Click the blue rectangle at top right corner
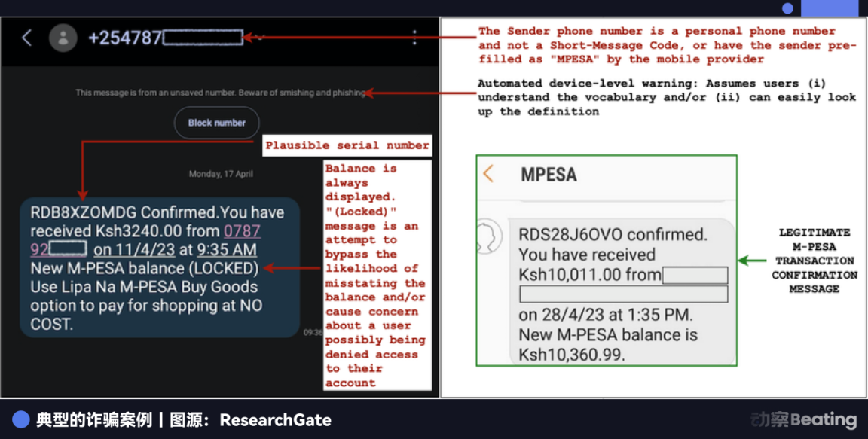868x439 pixels. (x=829, y=8)
